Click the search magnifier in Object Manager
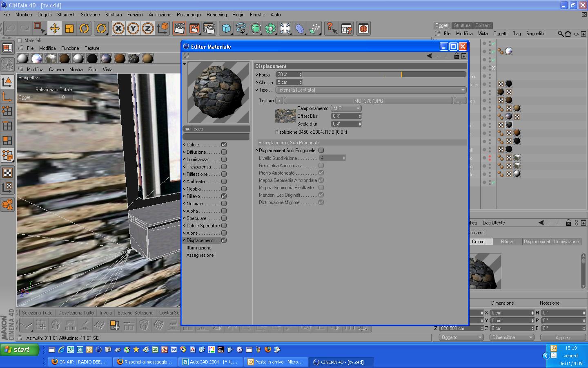Image resolution: width=588 pixels, height=368 pixels. (561, 34)
